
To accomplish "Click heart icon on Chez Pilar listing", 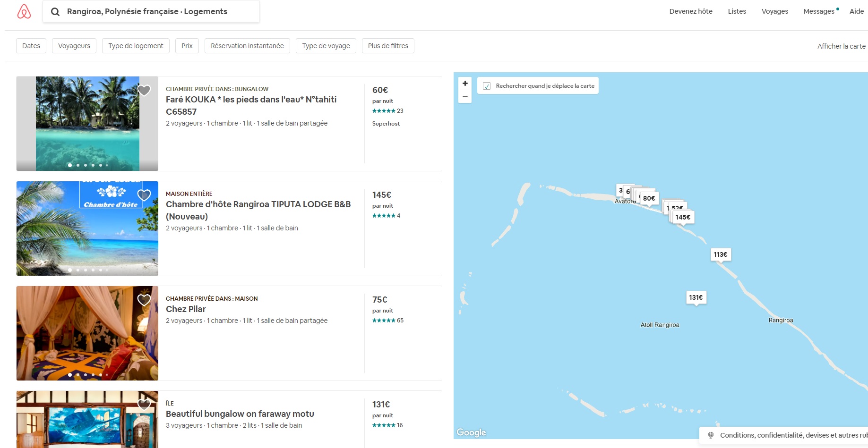I will tap(144, 300).
